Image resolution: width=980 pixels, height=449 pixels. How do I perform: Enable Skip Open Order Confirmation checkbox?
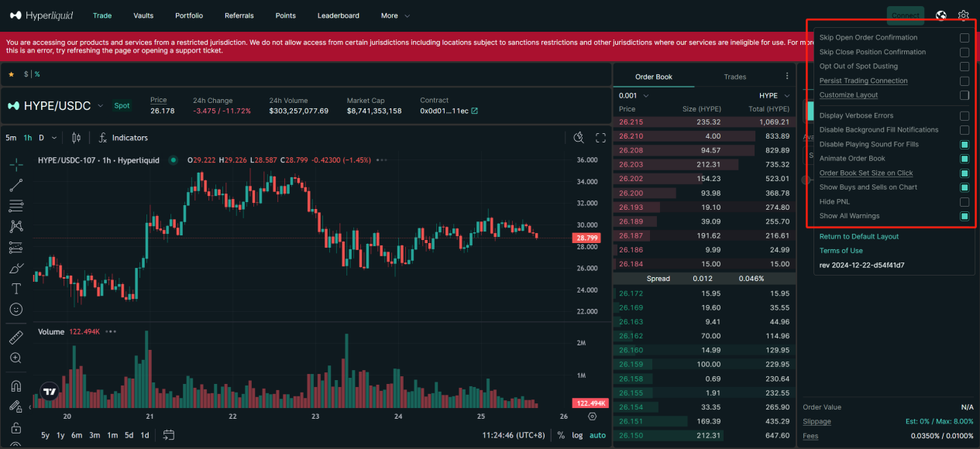pos(965,38)
